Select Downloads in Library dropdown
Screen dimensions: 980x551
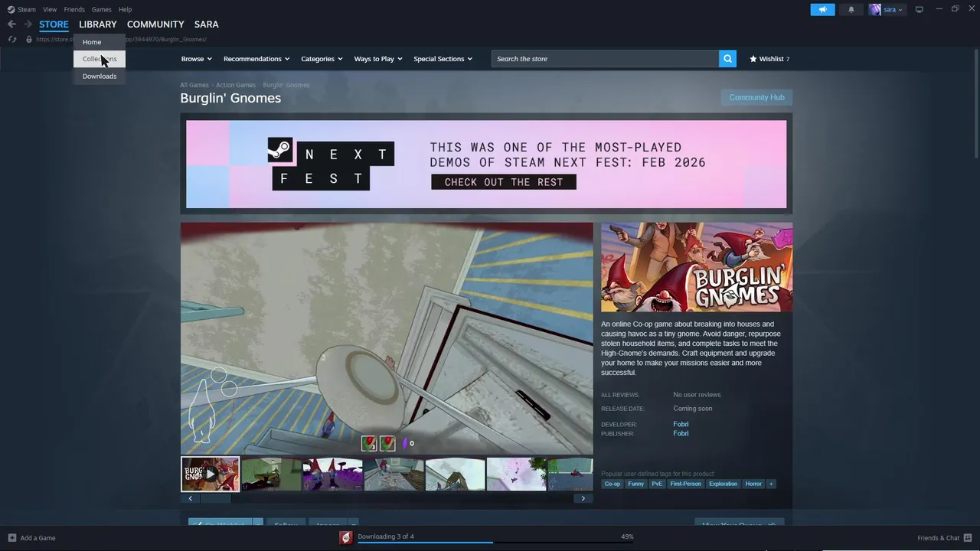coord(100,77)
